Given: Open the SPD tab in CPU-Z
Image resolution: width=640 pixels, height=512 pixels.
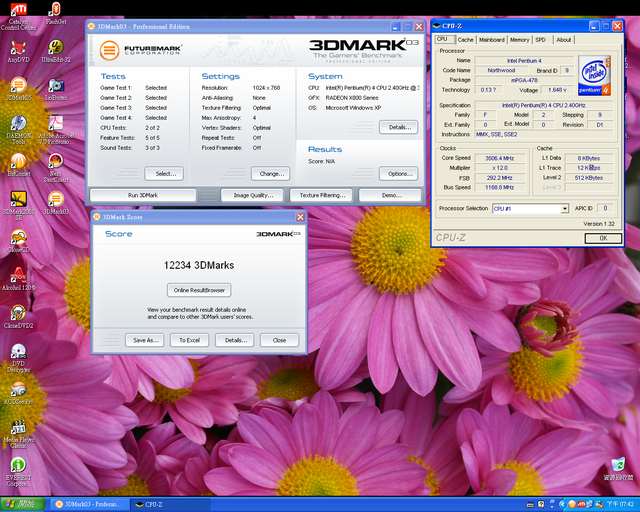Looking at the screenshot, I should (540, 40).
